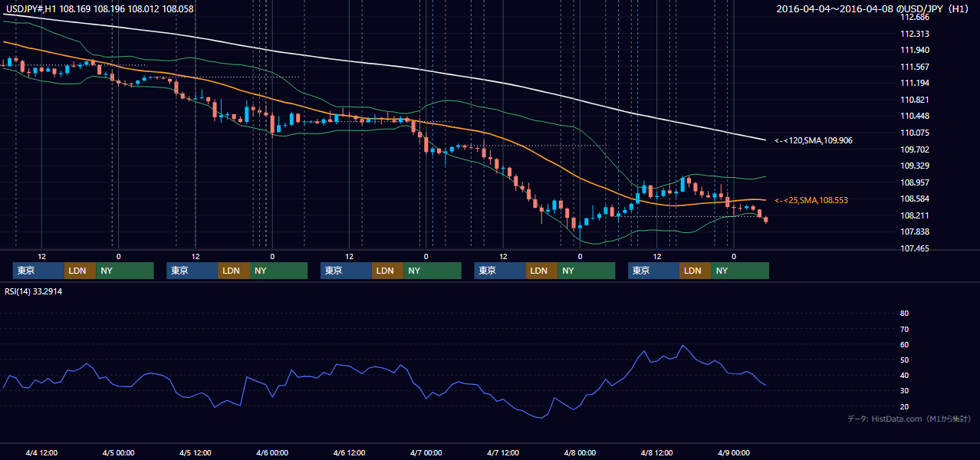Click price axis value 112.313
The height and width of the screenshot is (460, 980).
pos(915,34)
